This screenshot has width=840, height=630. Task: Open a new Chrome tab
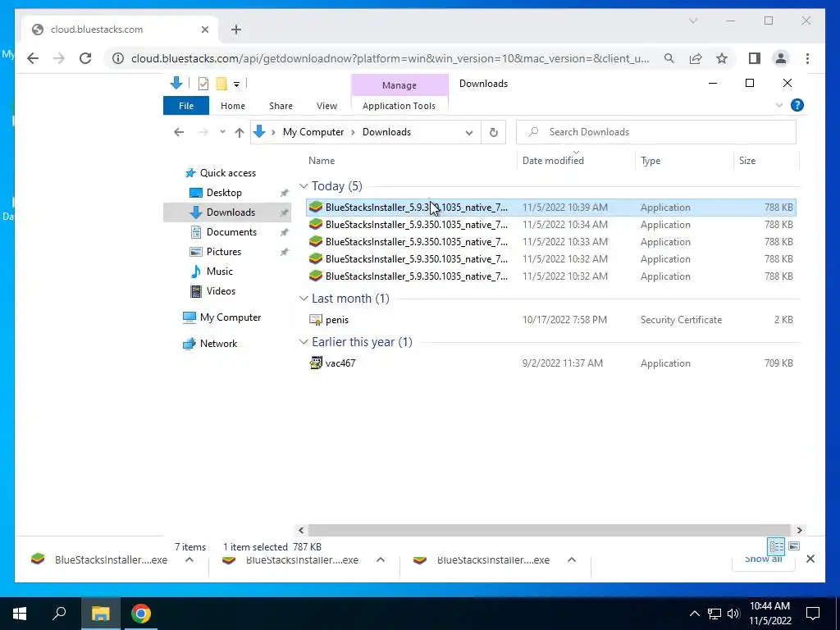click(x=236, y=30)
